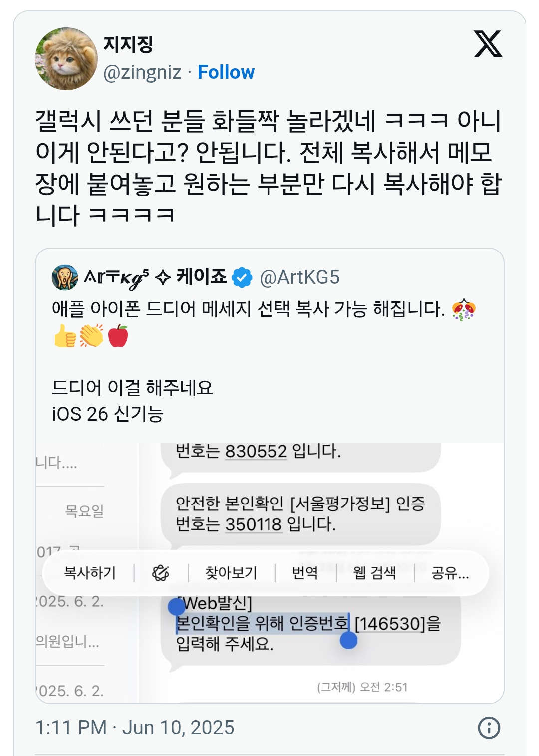This screenshot has height=756, width=539.
Task: Tap the writing tools icon in context menu
Action: tap(161, 573)
